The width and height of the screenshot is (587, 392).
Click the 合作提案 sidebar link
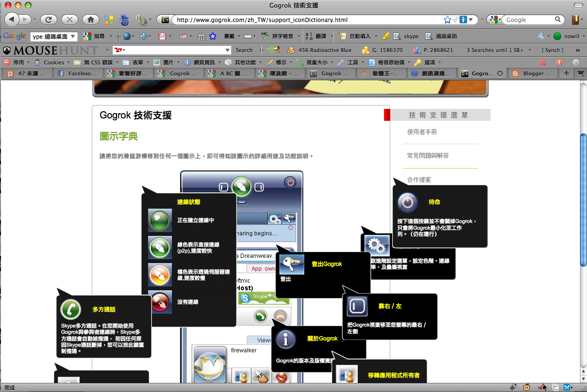point(419,180)
